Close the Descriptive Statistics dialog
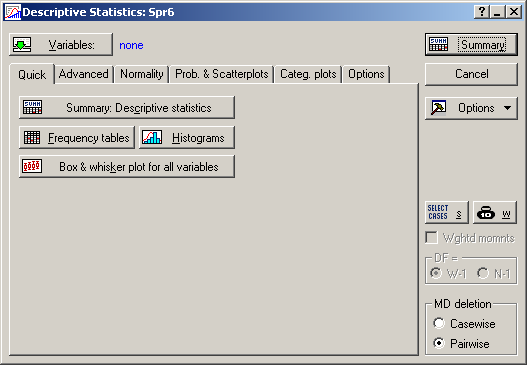The height and width of the screenshot is (365, 527). tap(514, 12)
